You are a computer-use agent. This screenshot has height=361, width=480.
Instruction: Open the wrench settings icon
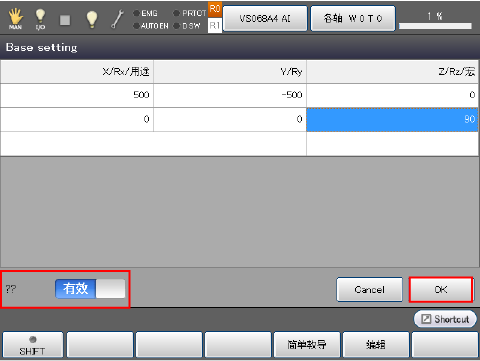(117, 19)
